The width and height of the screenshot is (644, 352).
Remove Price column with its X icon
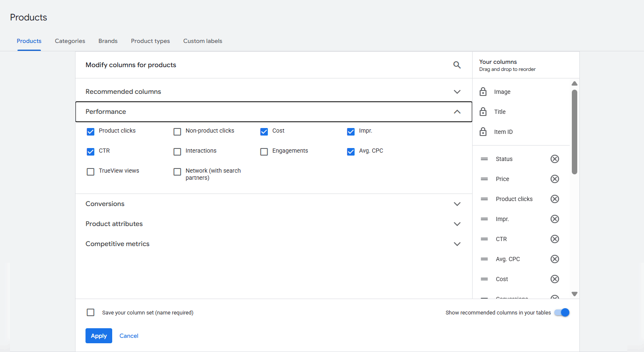coord(555,179)
